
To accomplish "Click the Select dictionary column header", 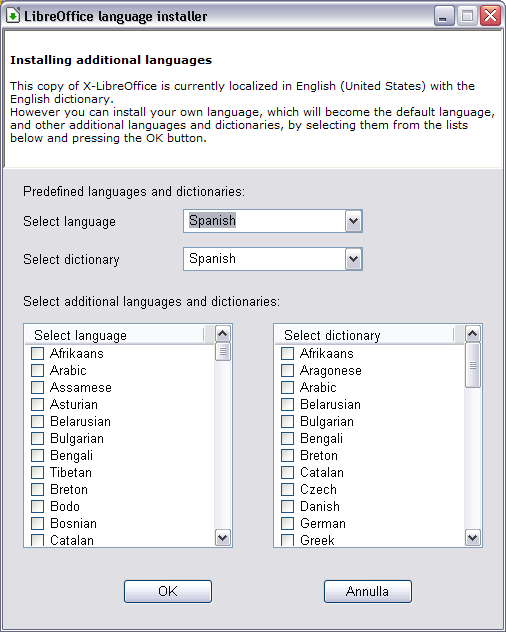I will [x=364, y=335].
